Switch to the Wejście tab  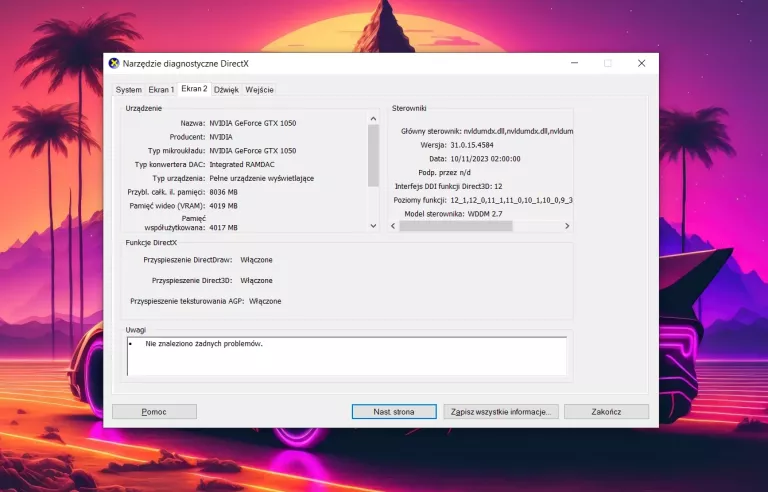(259, 90)
